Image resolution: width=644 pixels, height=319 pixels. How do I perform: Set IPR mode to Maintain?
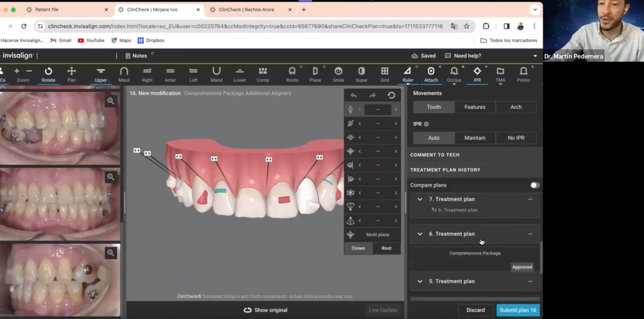tap(475, 138)
